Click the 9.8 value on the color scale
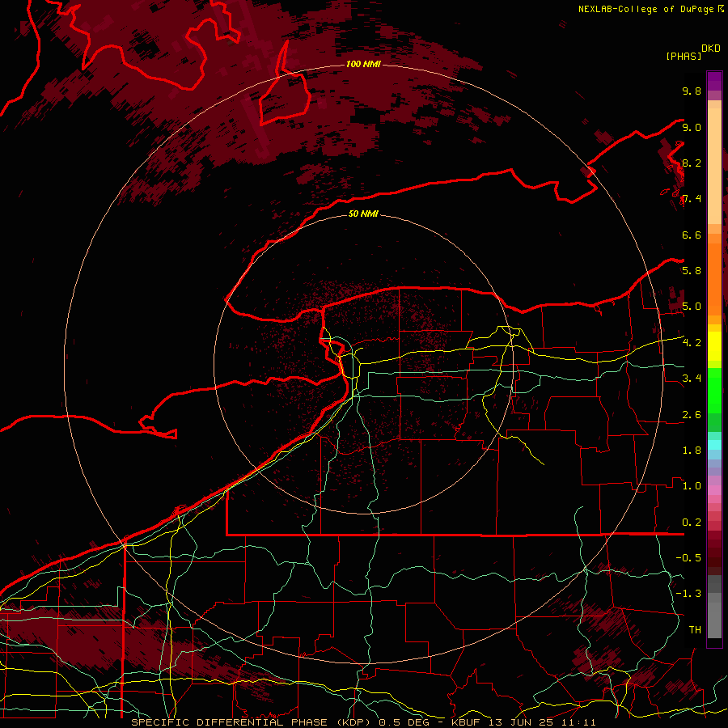The image size is (728, 728). [x=692, y=91]
